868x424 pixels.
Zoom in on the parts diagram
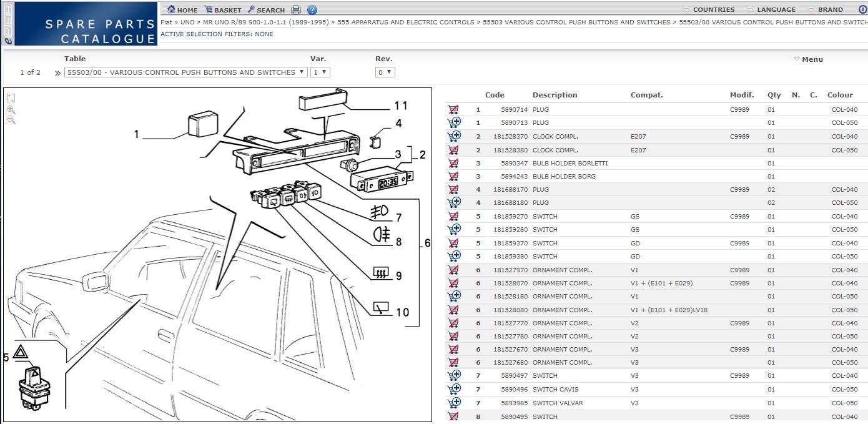(x=11, y=109)
